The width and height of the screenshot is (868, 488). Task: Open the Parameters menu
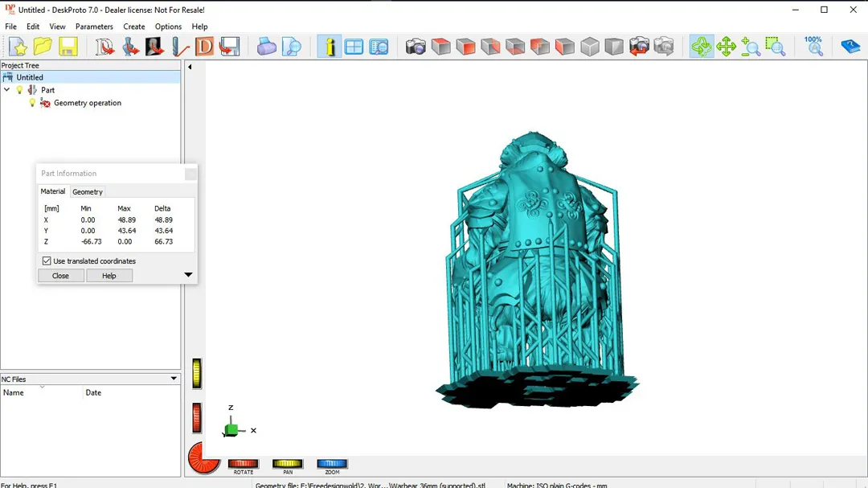click(94, 27)
